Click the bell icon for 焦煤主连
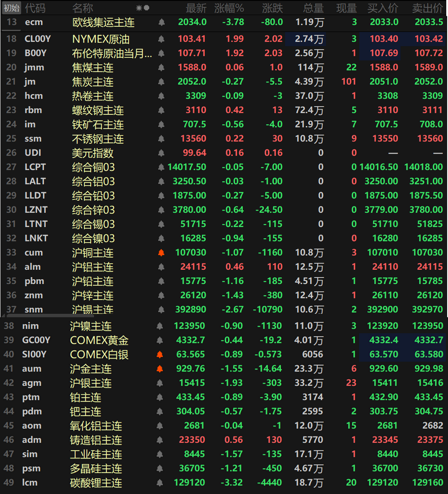The image size is (448, 494). pos(161,67)
